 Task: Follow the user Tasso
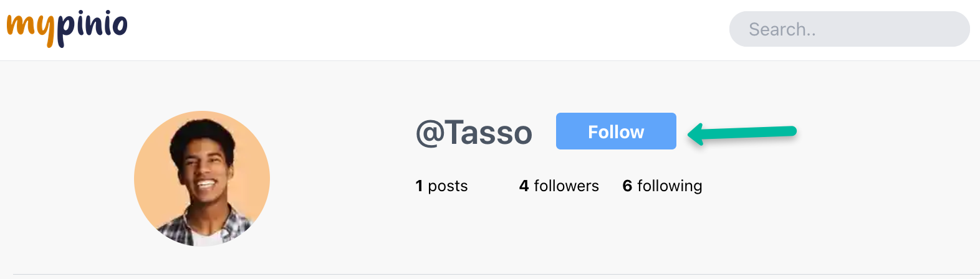tap(616, 131)
